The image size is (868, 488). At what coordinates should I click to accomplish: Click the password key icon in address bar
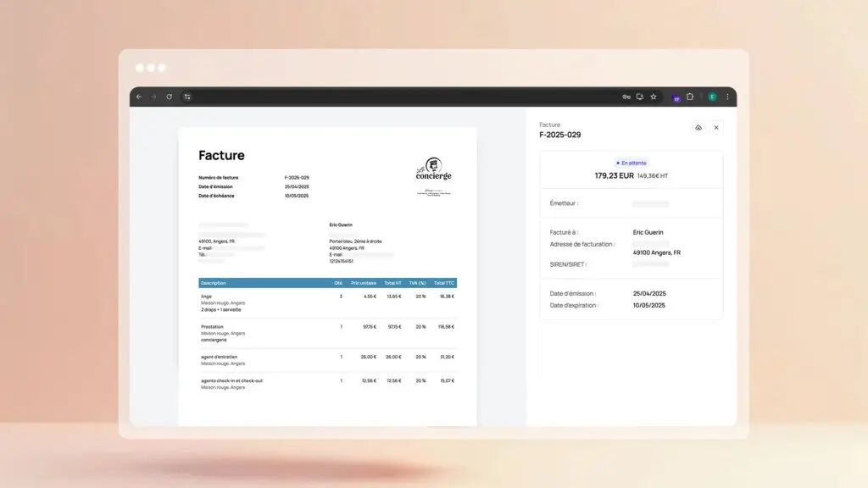click(x=626, y=97)
